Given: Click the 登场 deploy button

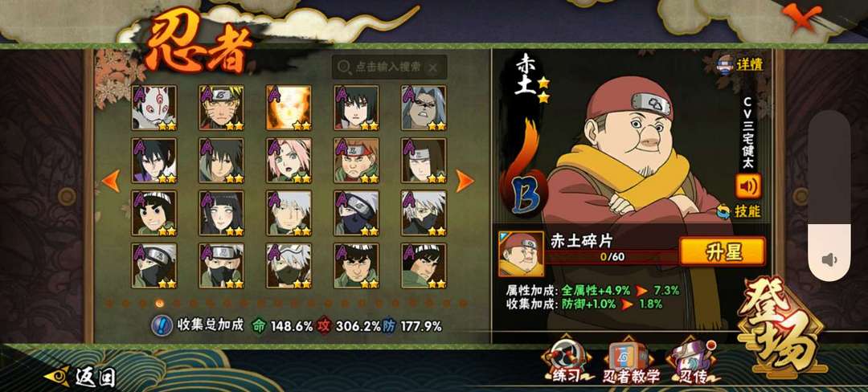Looking at the screenshot, I should 781,328.
